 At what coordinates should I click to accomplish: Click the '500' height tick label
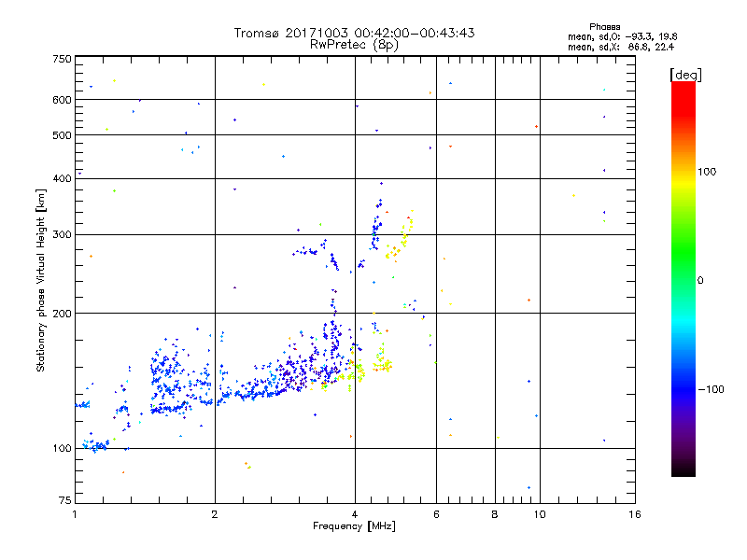tap(63, 135)
